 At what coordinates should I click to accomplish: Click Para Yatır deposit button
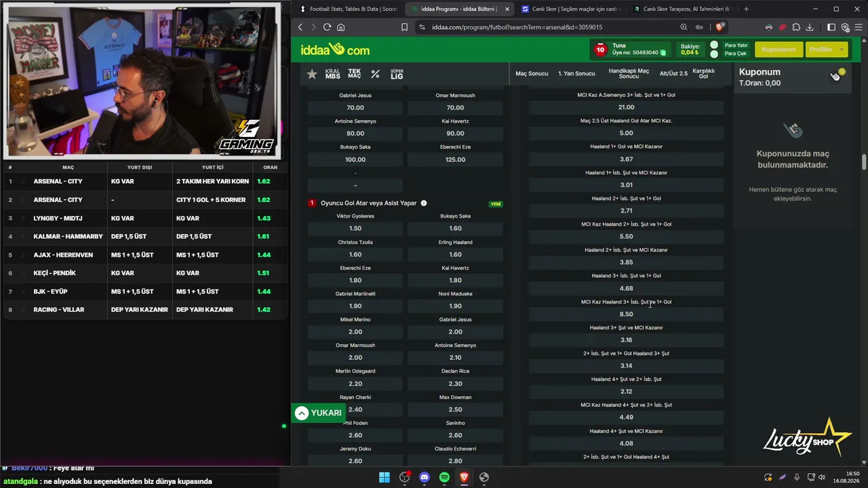point(736,45)
